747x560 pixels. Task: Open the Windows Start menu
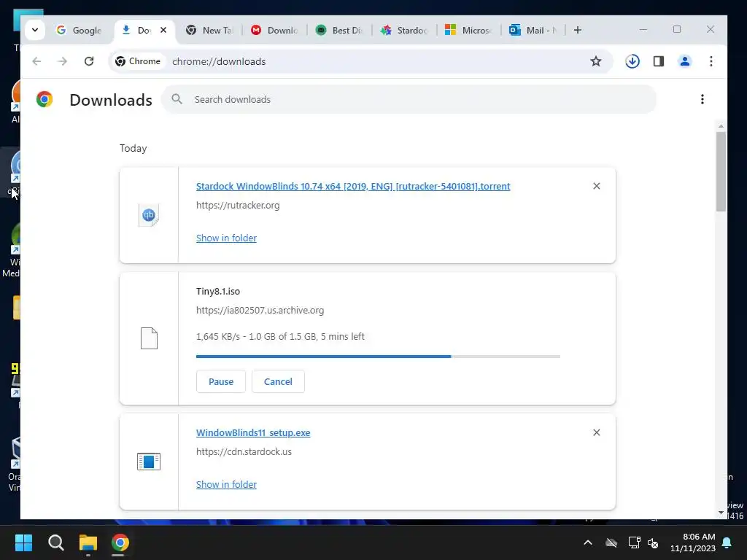pos(23,542)
